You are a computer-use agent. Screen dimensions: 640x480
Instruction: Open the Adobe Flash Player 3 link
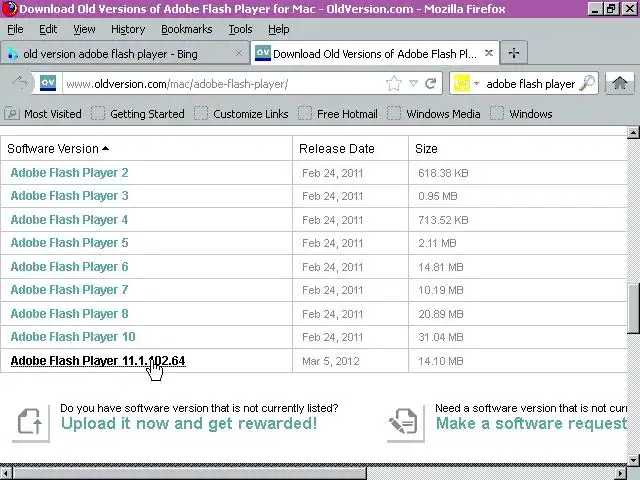point(69,196)
